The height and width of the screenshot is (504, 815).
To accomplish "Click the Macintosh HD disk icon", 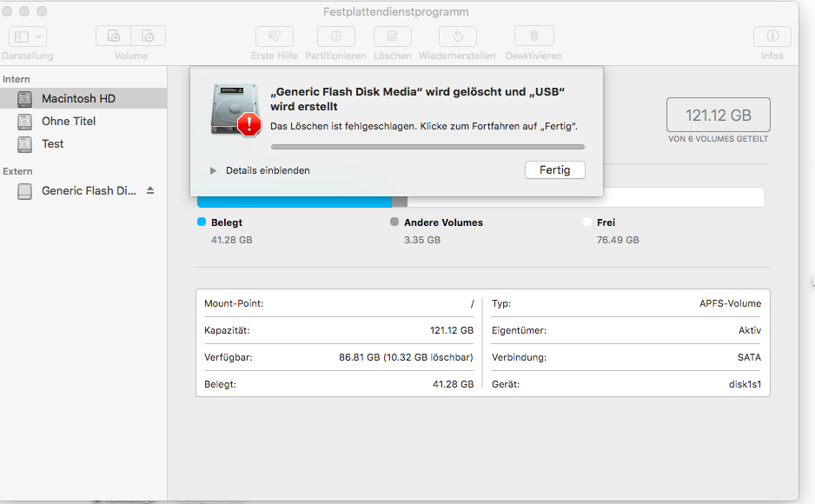I will coord(24,98).
